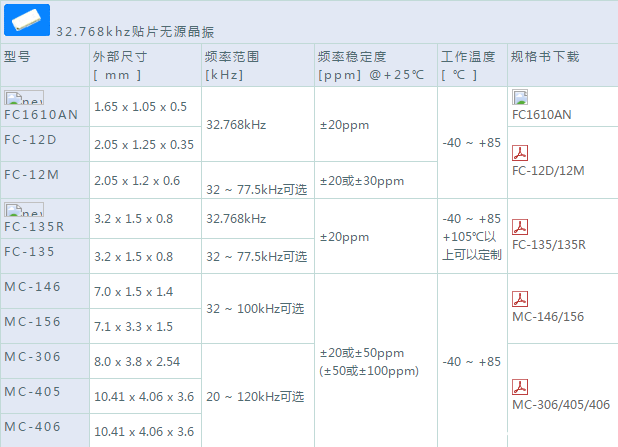The width and height of the screenshot is (618, 447).
Task: Open the PDF icon for MC-146/156 datasheet
Action: point(520,299)
